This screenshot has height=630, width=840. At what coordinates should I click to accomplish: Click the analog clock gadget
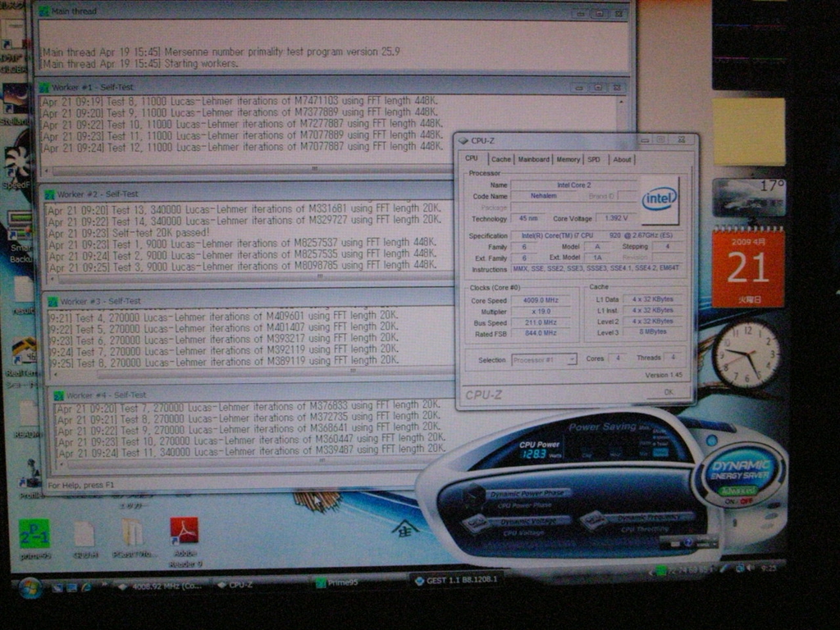pos(746,354)
